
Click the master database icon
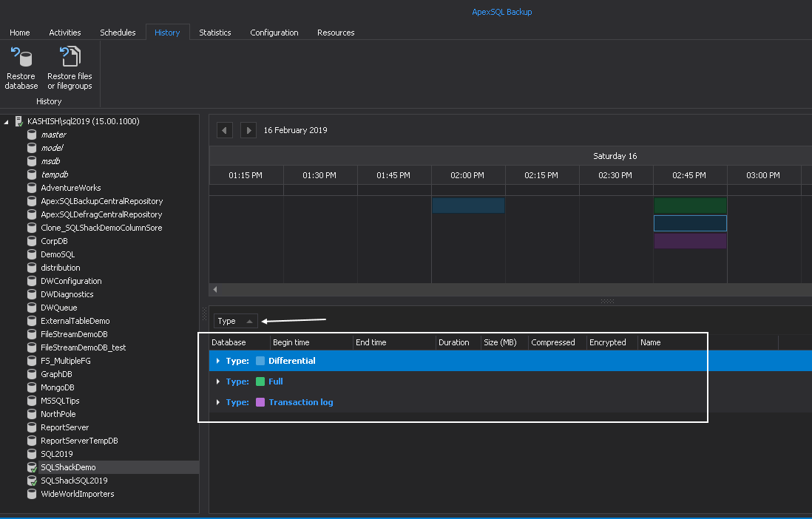[x=31, y=134]
